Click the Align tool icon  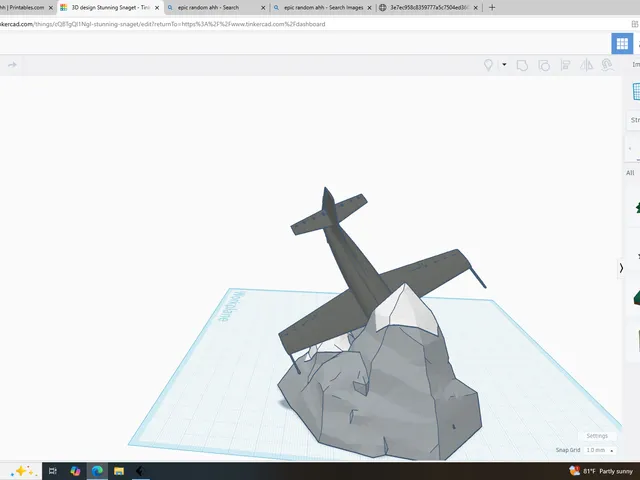[x=565, y=65]
